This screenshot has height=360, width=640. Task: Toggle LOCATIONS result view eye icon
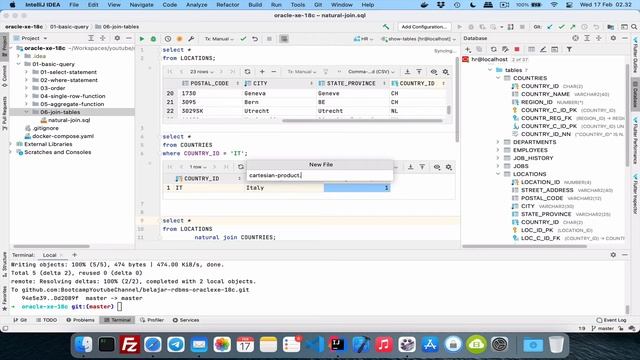(433, 71)
